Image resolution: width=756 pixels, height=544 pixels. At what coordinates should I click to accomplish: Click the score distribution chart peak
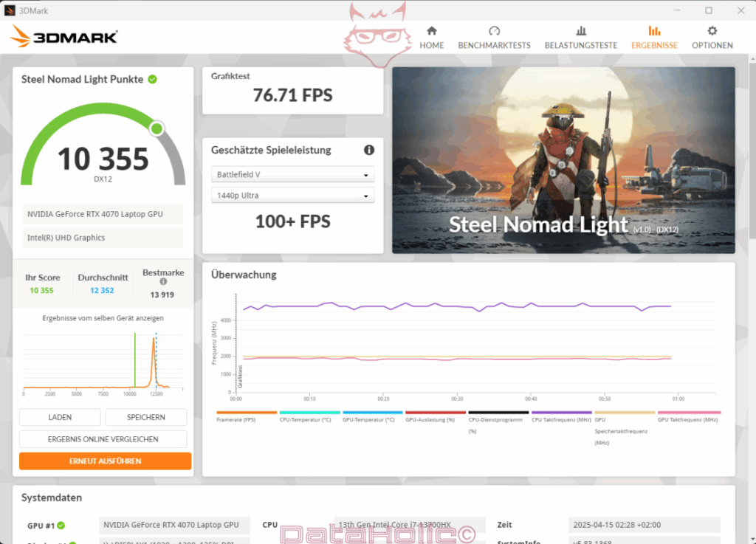tap(154, 340)
